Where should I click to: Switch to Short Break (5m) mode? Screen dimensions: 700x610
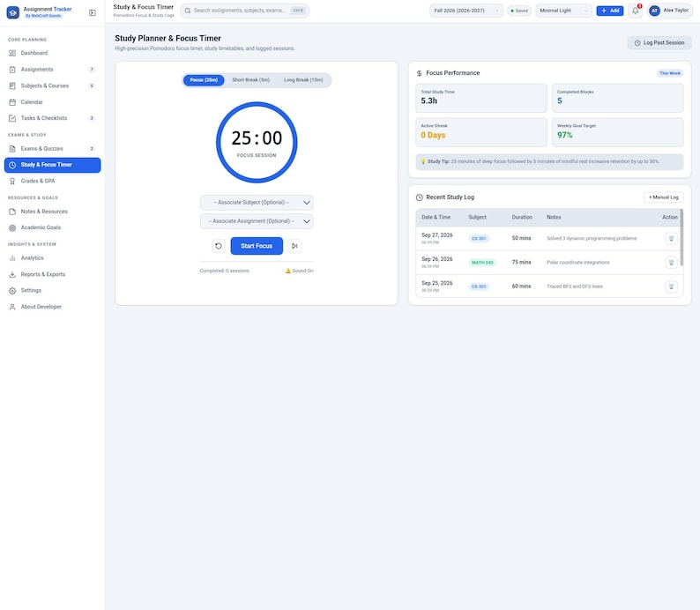coord(251,80)
